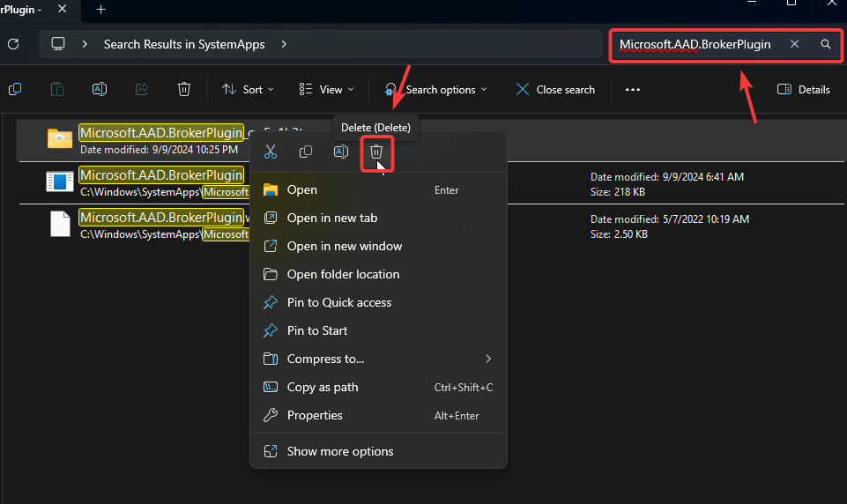Select Show more options

pos(340,451)
